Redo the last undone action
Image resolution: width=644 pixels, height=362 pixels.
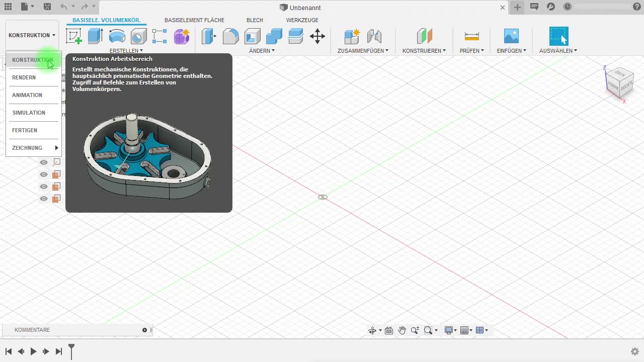(85, 7)
